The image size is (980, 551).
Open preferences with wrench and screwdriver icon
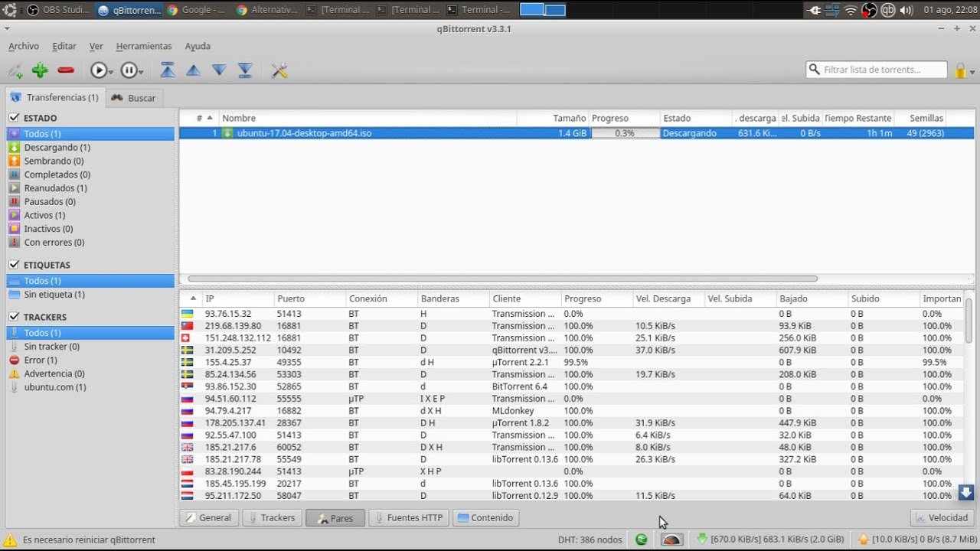coord(279,70)
